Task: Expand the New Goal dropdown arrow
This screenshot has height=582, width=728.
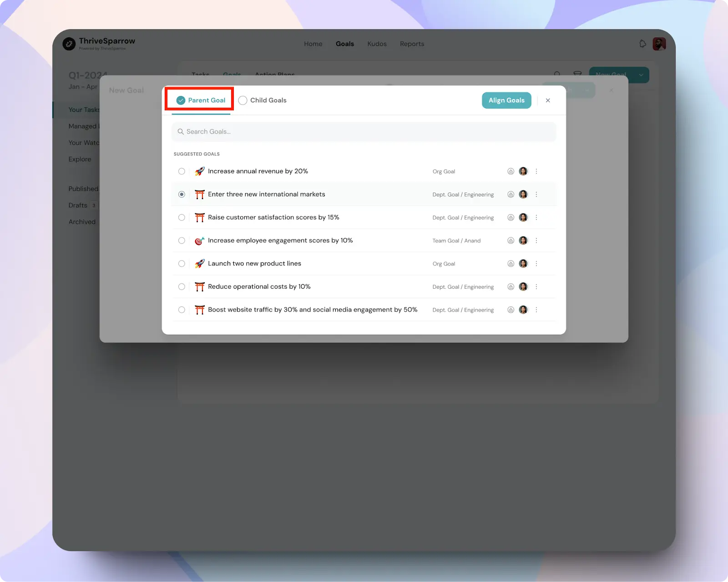Action: coord(641,75)
